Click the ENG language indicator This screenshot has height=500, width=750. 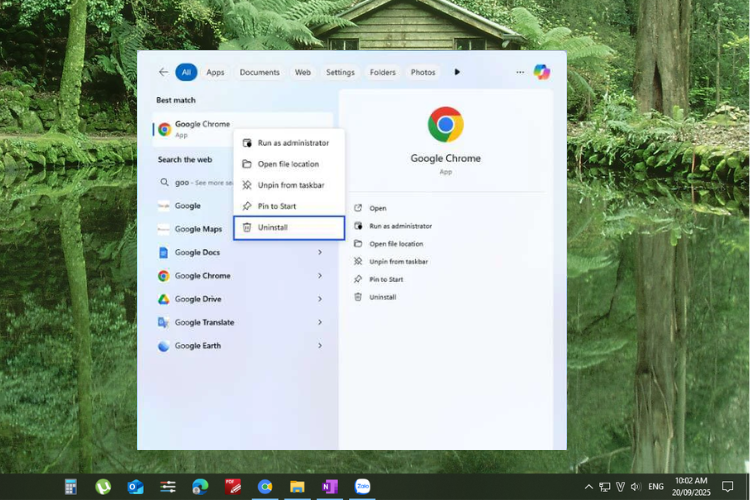pyautogui.click(x=656, y=487)
